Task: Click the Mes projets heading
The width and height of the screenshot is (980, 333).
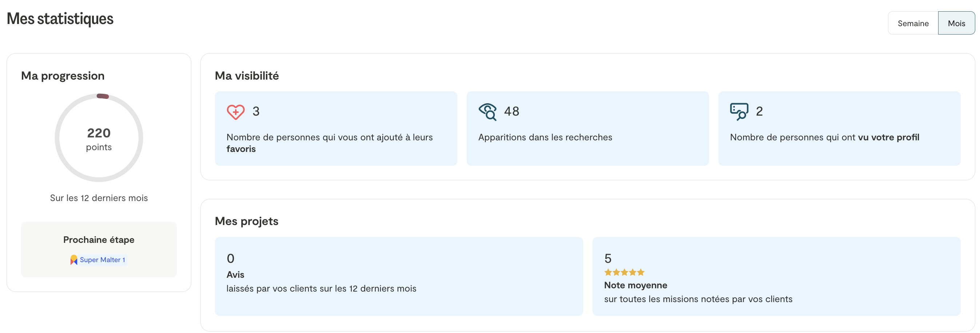Action: point(246,221)
